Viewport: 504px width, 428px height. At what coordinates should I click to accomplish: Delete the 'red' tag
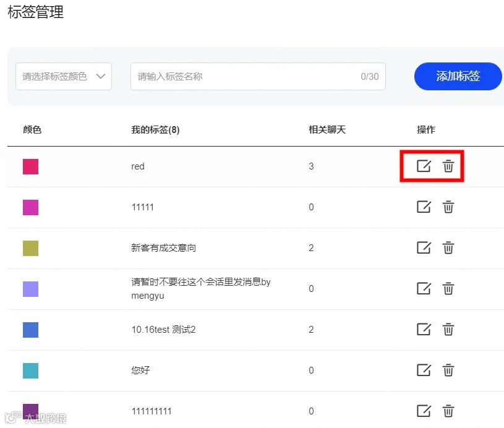click(x=448, y=166)
